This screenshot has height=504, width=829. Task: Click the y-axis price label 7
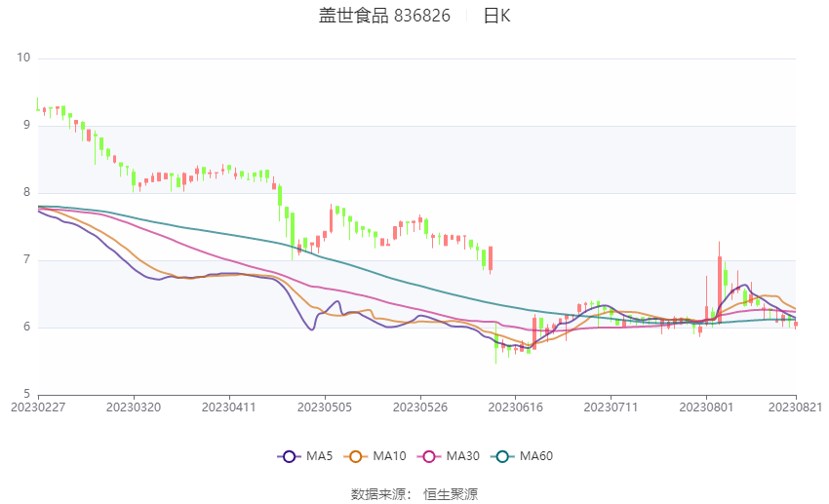click(27, 260)
